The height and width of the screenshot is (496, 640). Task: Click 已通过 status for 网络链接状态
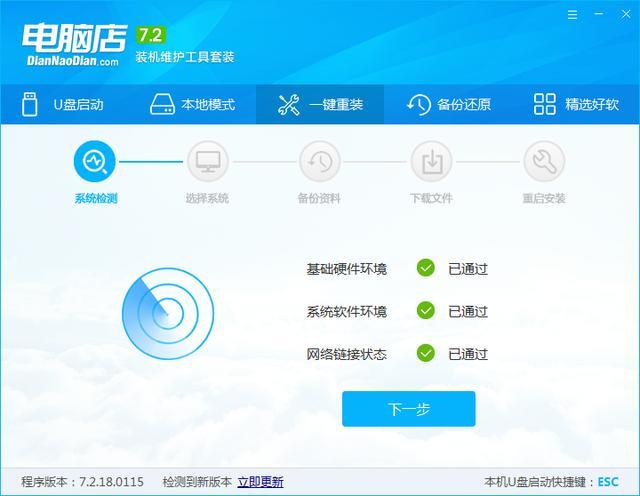468,354
